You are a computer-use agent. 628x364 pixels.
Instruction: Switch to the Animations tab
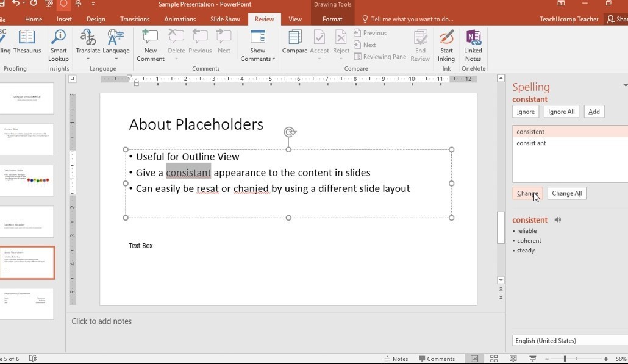coord(180,19)
